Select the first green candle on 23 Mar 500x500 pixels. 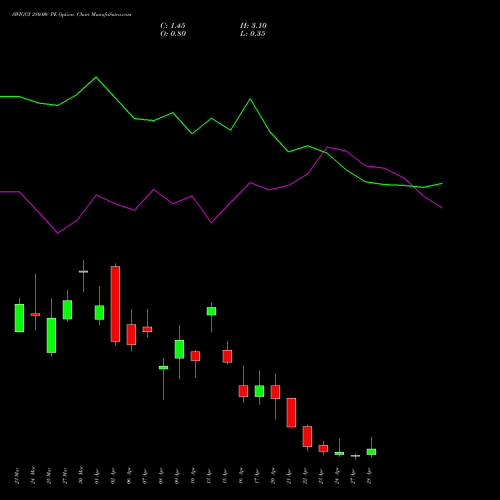pyautogui.click(x=19, y=318)
